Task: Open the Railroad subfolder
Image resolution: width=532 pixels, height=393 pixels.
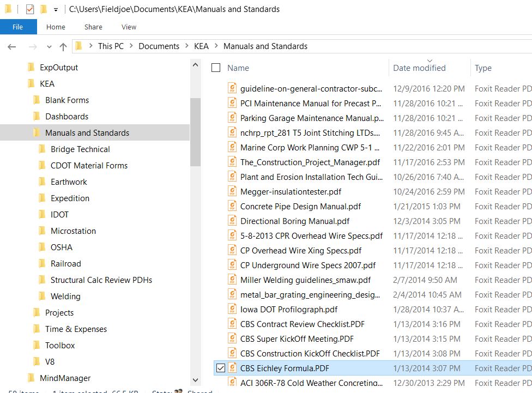Action: point(65,264)
